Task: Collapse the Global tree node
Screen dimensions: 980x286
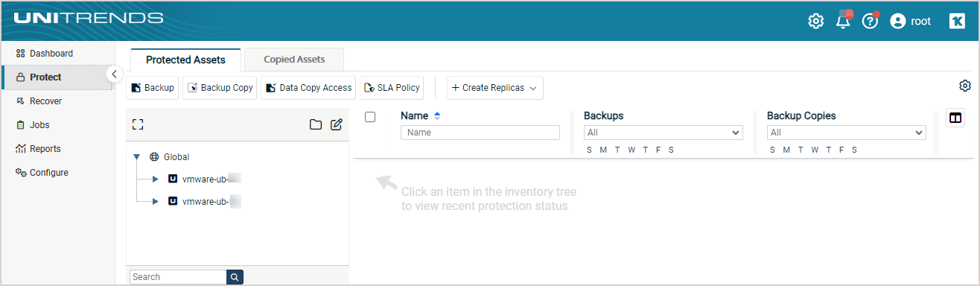Action: [x=136, y=157]
